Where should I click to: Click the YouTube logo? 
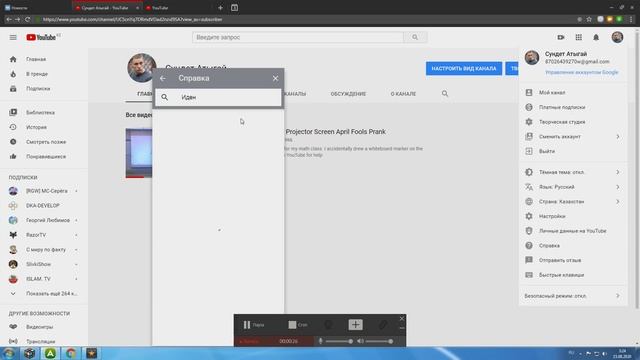pyautogui.click(x=41, y=37)
